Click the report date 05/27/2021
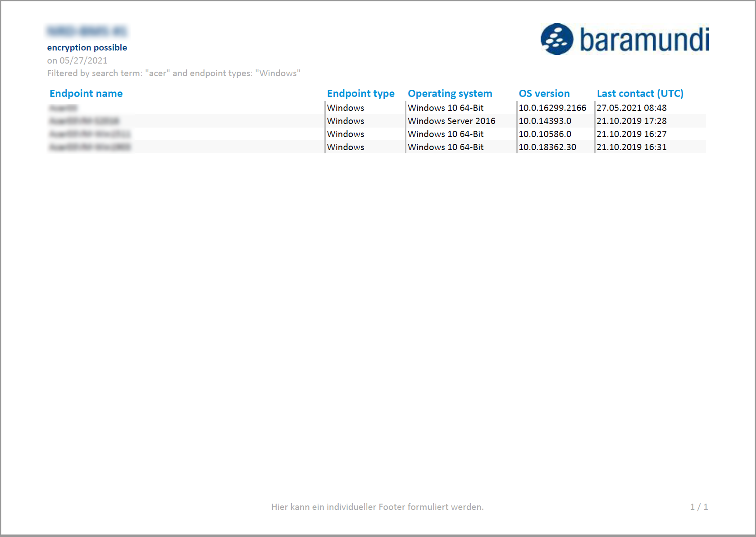 pyautogui.click(x=83, y=60)
